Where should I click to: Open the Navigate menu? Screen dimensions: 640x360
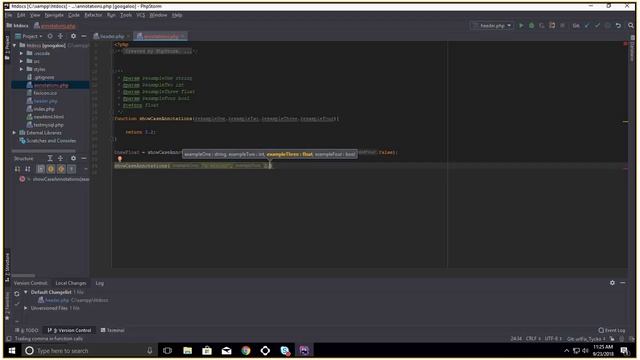(54, 15)
